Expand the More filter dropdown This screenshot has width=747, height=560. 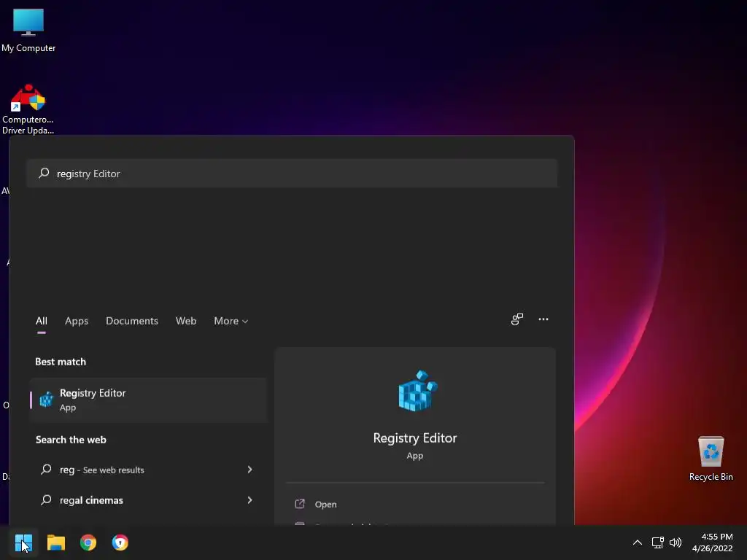231,321
